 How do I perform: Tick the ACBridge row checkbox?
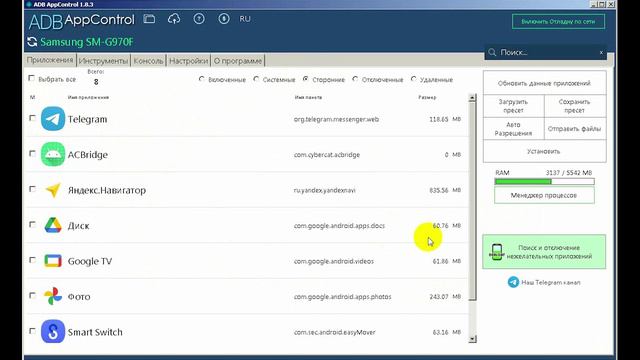(x=32, y=153)
